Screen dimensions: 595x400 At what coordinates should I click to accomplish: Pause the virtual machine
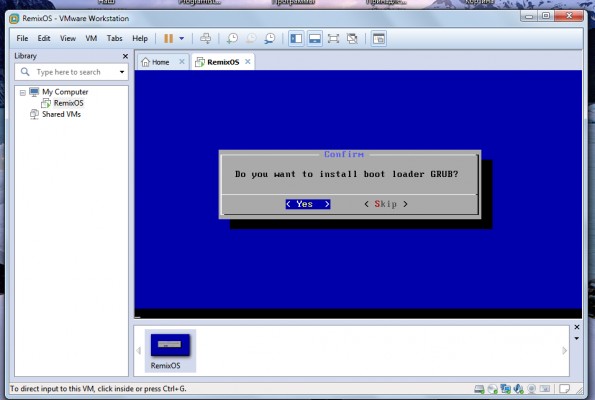point(168,38)
